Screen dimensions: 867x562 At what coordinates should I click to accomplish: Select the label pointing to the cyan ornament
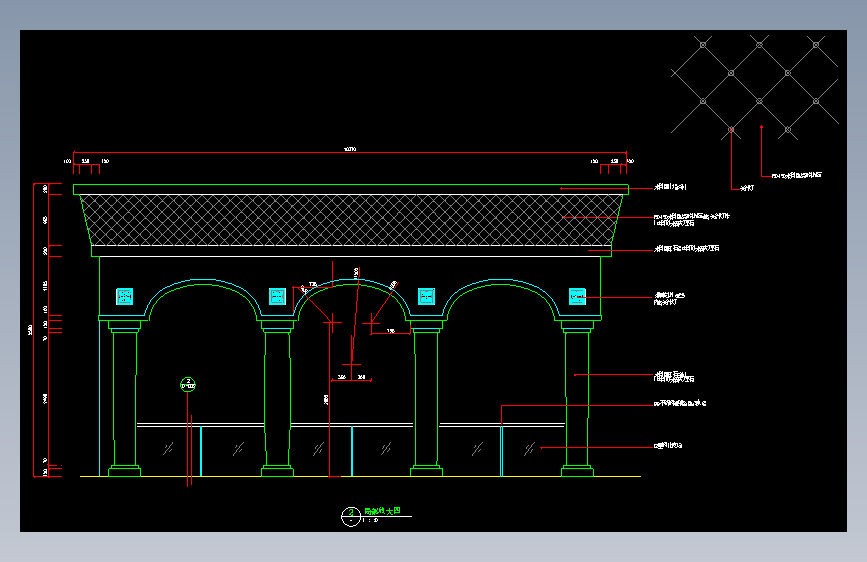[670, 299]
